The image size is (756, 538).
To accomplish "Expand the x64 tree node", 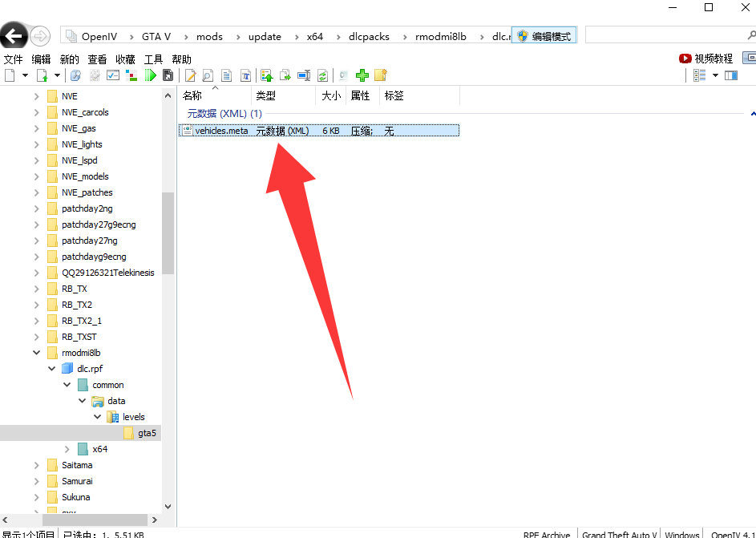I will pos(67,449).
